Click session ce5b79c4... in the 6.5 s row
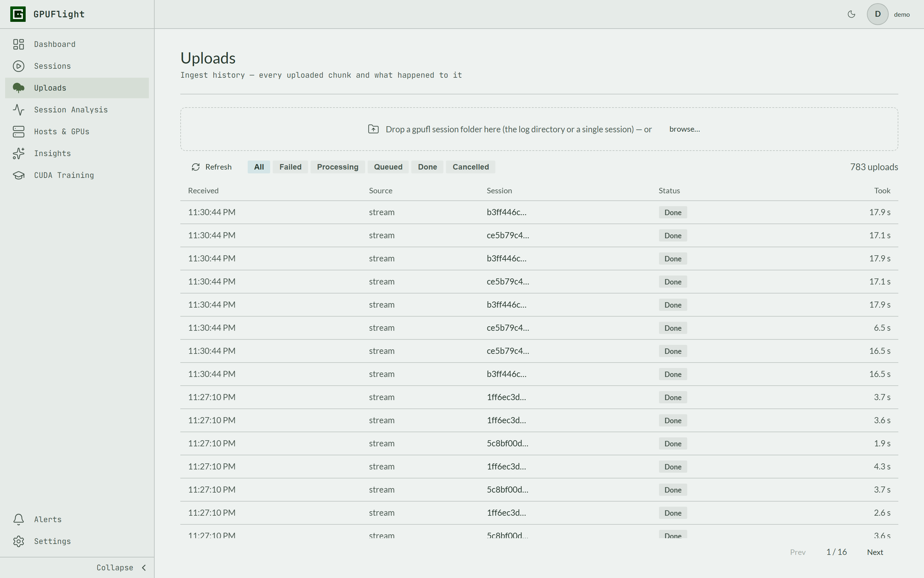Viewport: 924px width, 578px height. (x=508, y=328)
